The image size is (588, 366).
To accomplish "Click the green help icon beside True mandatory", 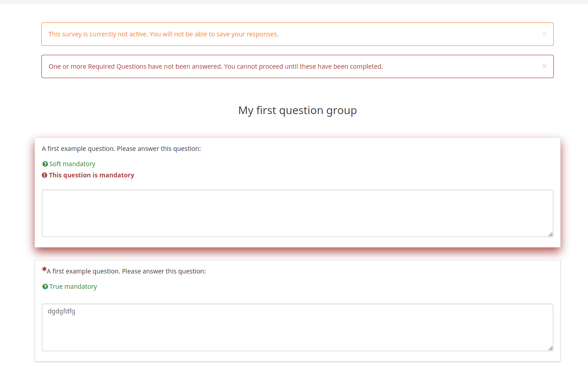I will coord(45,287).
